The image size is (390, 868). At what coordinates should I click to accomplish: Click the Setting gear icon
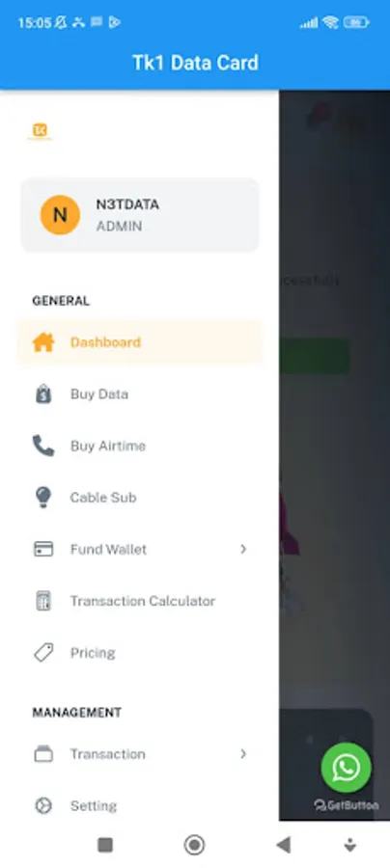pos(43,805)
